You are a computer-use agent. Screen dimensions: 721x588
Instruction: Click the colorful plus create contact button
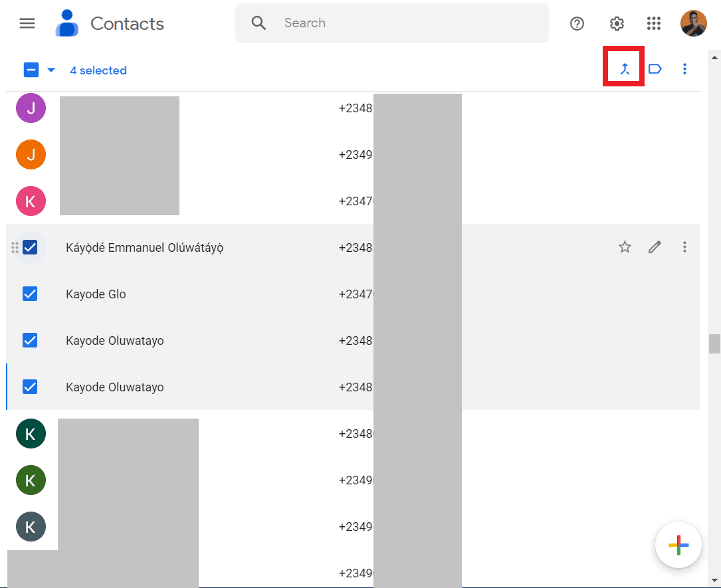pyautogui.click(x=678, y=545)
